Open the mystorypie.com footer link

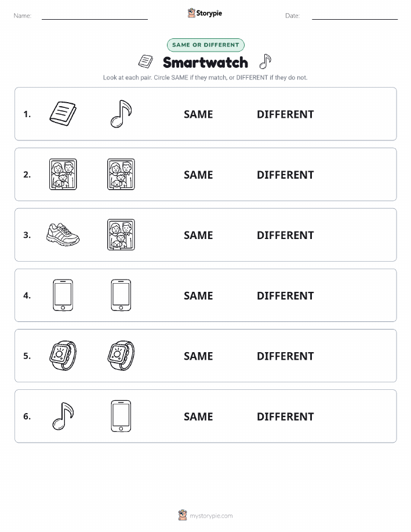point(205,515)
